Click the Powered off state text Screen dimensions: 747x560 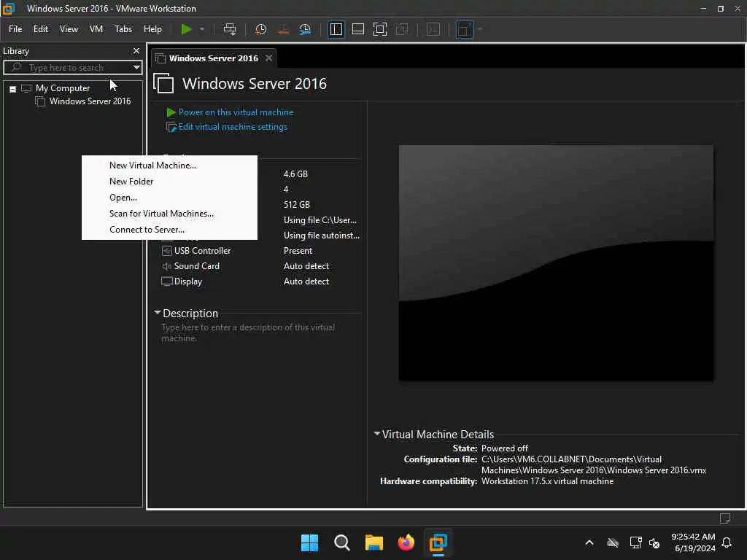505,448
